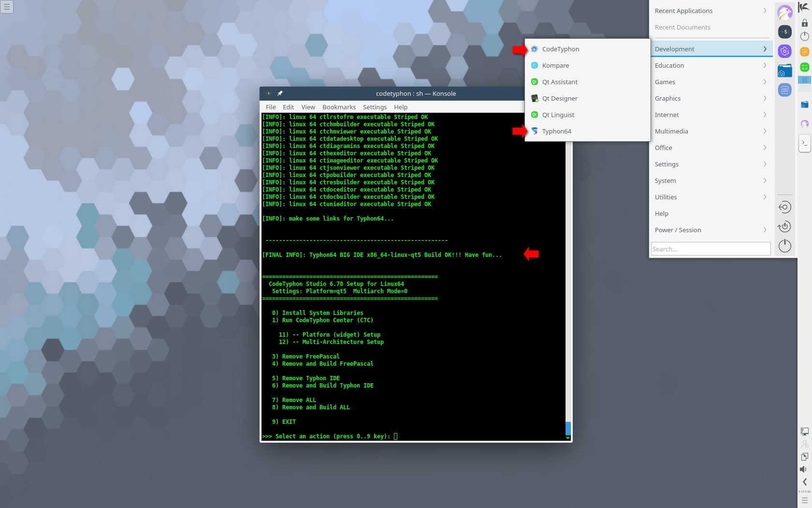
Task: Open Qt Assistant entry
Action: [587, 82]
